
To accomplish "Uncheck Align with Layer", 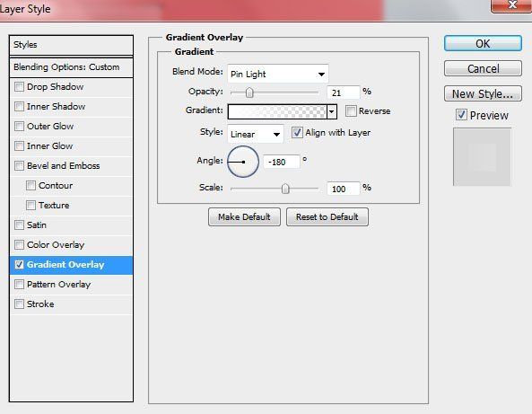I will click(297, 132).
